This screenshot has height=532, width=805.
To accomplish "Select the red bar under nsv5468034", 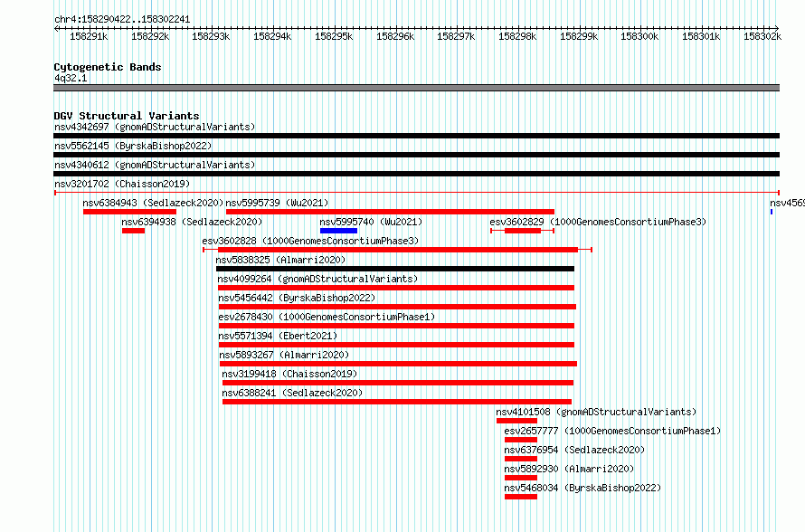I will point(521,497).
